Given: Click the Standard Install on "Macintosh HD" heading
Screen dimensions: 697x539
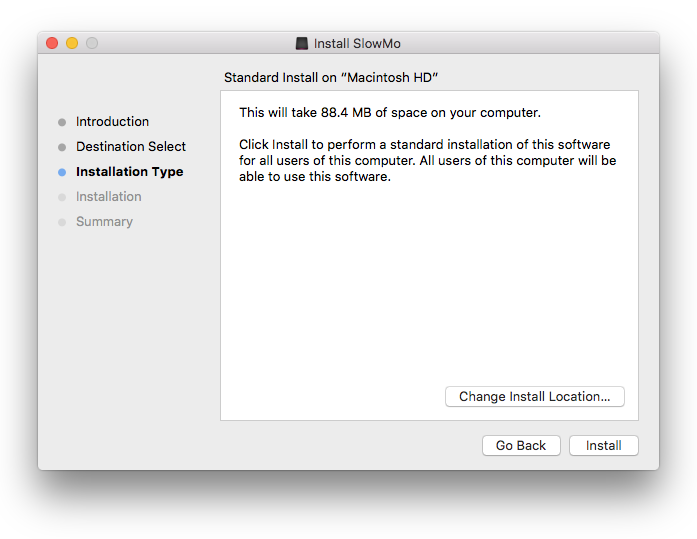Looking at the screenshot, I should (x=332, y=77).
